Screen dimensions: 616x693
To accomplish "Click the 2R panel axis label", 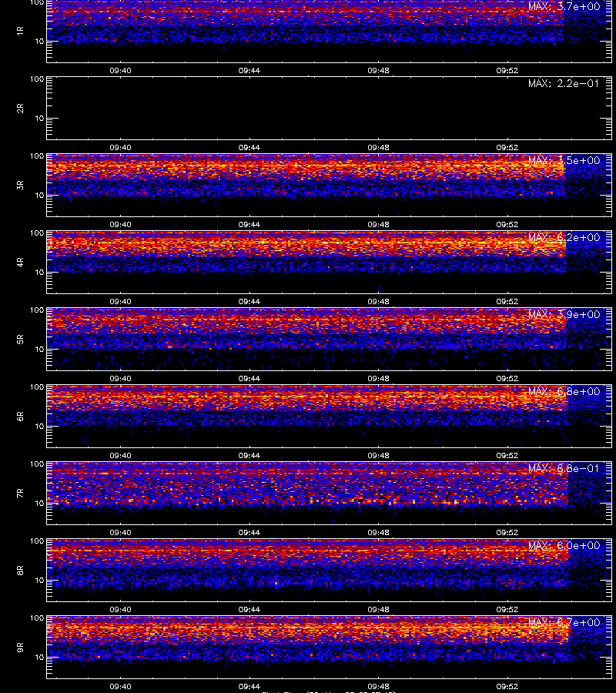I will click(20, 109).
